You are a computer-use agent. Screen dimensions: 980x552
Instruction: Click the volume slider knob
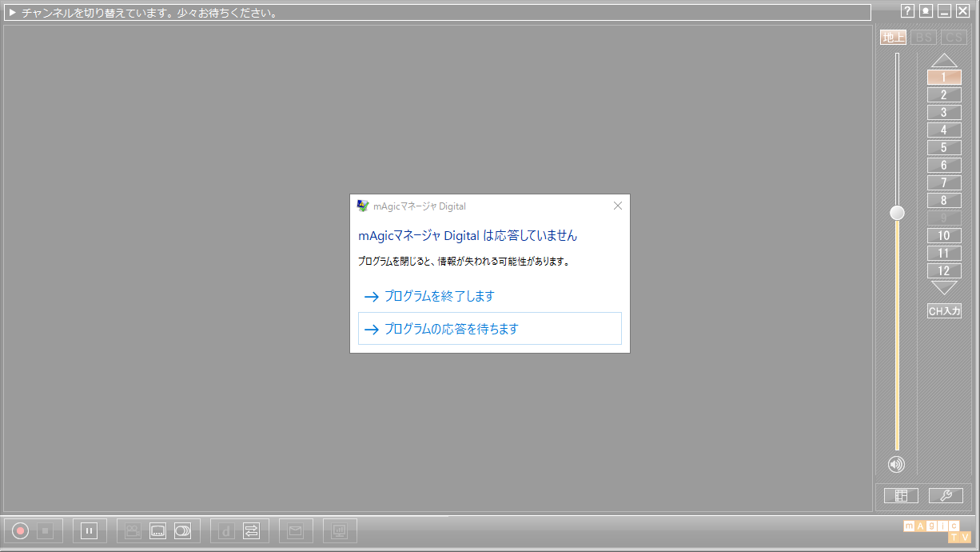(x=897, y=213)
